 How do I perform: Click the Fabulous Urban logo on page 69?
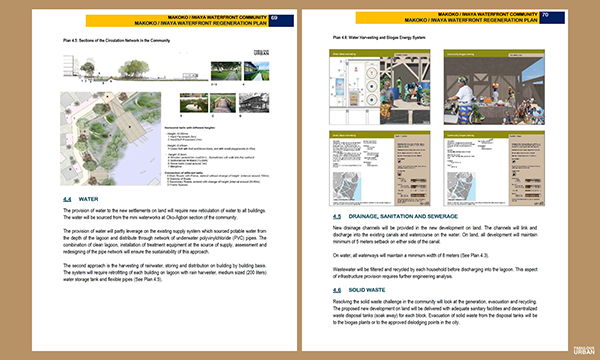[261, 52]
